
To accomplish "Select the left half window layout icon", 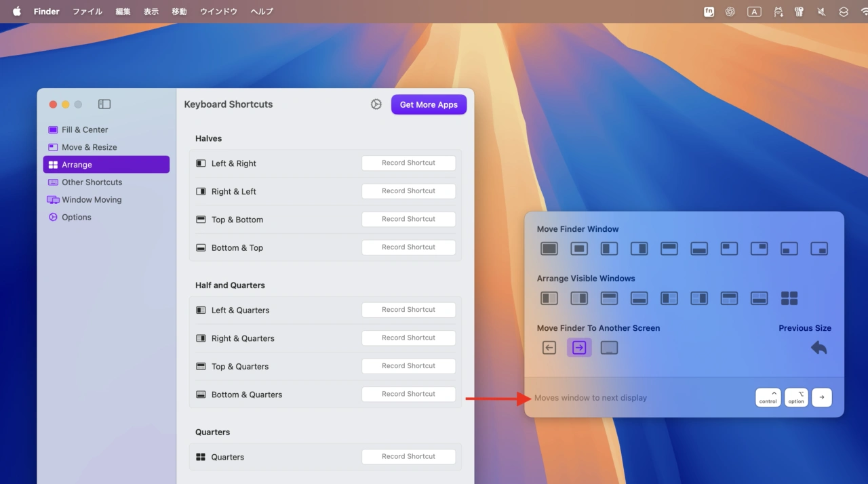I will point(609,249).
